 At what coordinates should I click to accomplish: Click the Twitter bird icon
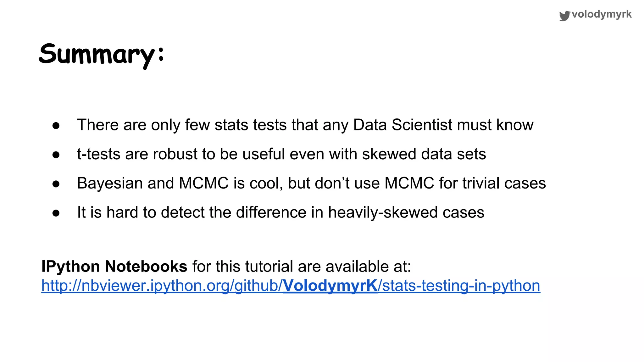pyautogui.click(x=564, y=15)
